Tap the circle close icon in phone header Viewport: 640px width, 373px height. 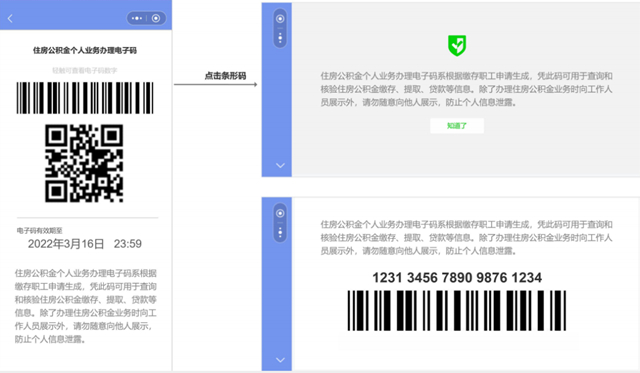coord(156,18)
